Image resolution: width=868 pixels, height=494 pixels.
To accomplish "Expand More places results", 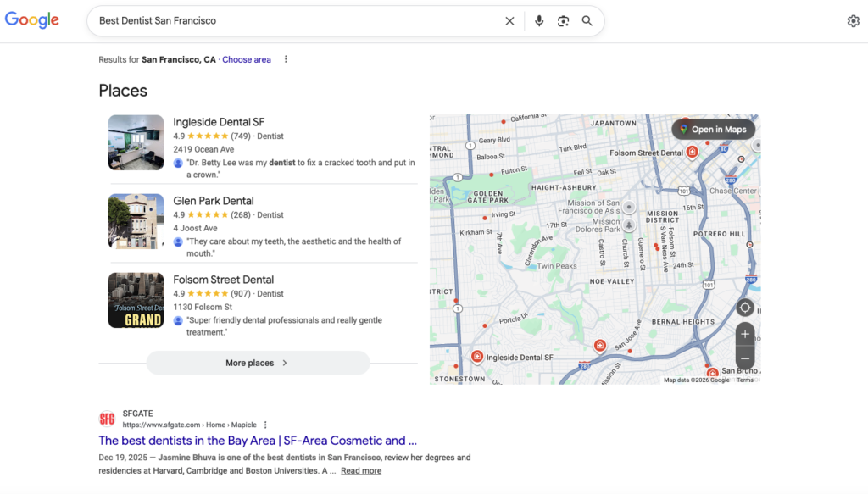I will tap(258, 362).
